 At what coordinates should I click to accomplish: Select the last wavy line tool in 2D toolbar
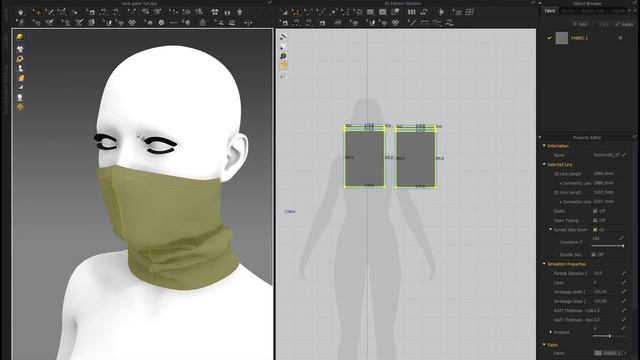pos(449,23)
